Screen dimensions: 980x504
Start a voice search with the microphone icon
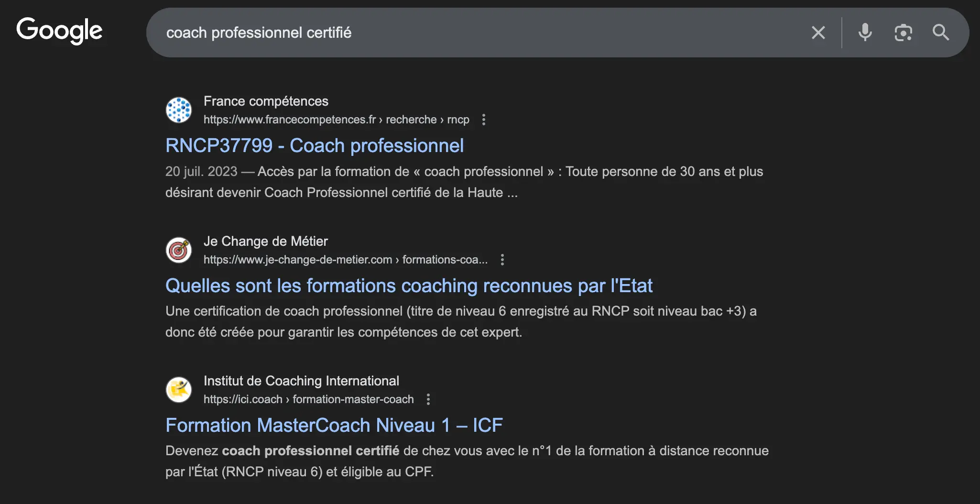[x=865, y=33]
